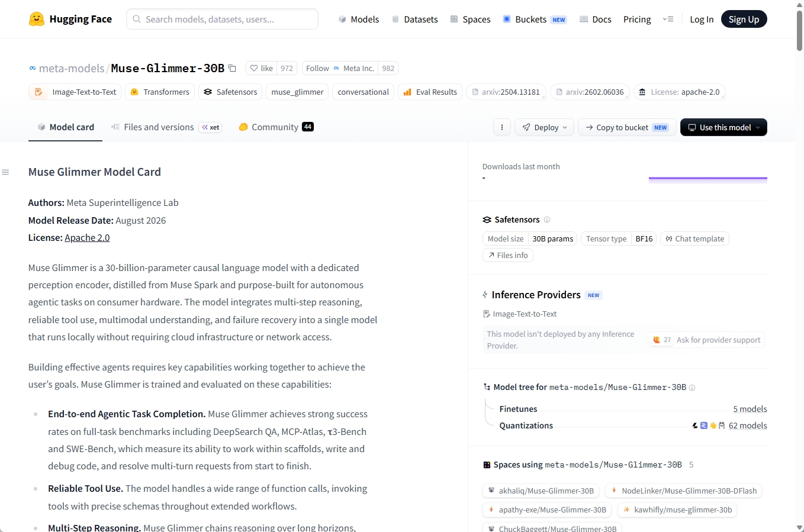
Task: Open the arxiv:2602.06036 paper tag
Action: click(589, 92)
